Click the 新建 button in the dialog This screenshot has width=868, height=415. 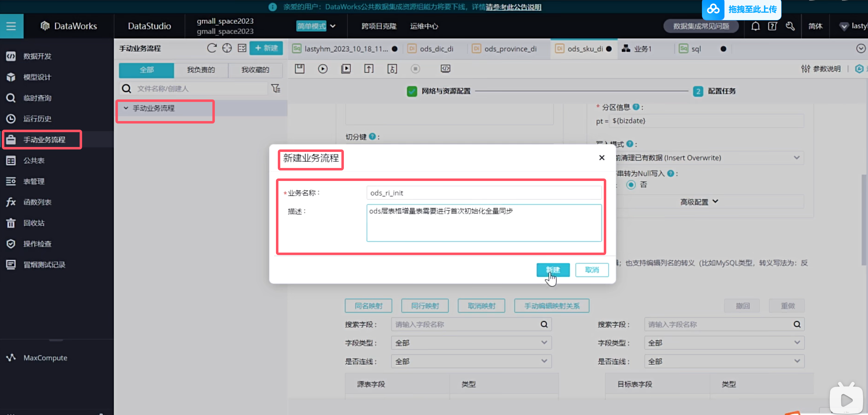pyautogui.click(x=553, y=270)
